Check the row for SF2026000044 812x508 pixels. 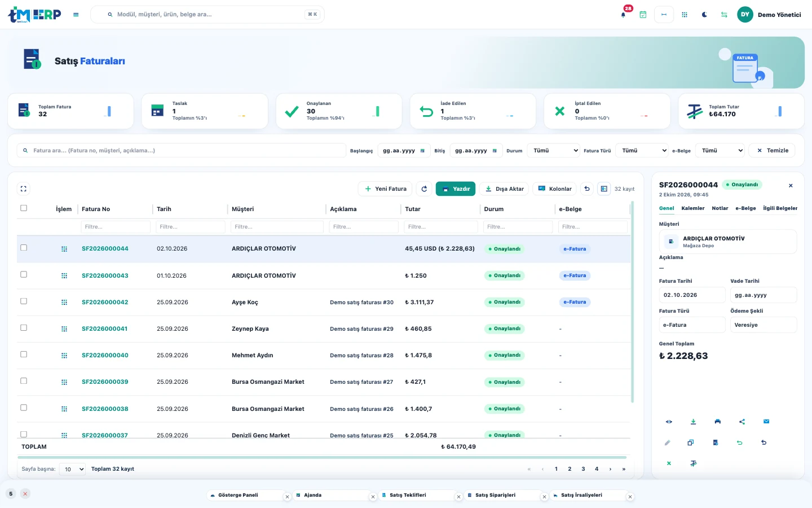24,248
